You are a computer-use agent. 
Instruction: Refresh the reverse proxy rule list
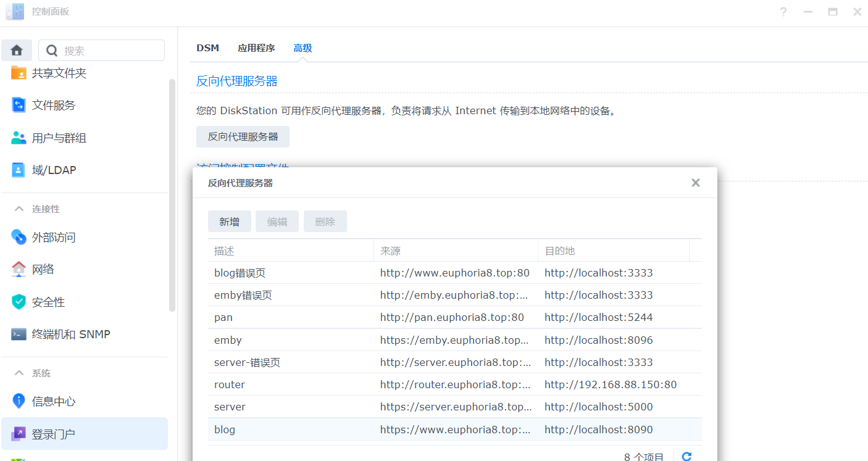click(x=686, y=456)
